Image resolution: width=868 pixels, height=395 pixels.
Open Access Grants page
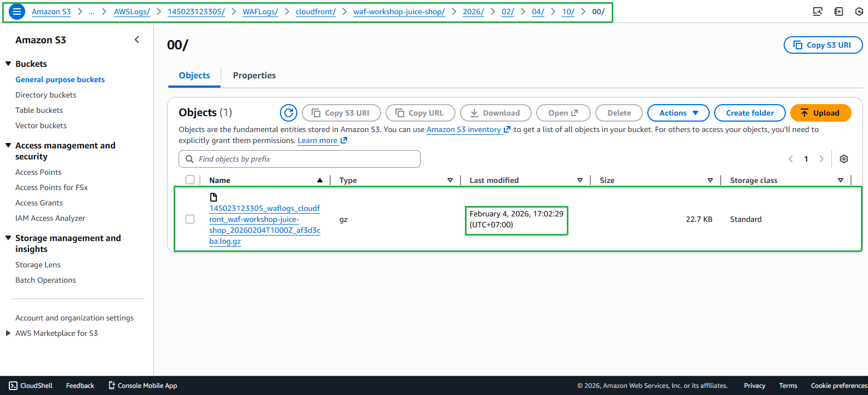(x=39, y=203)
